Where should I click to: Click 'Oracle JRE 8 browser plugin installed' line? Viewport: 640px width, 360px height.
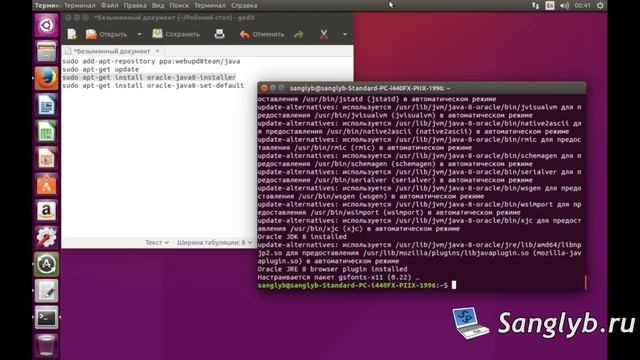pyautogui.click(x=332, y=269)
